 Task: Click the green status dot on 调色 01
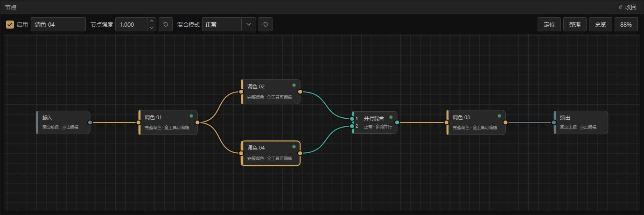pos(191,116)
